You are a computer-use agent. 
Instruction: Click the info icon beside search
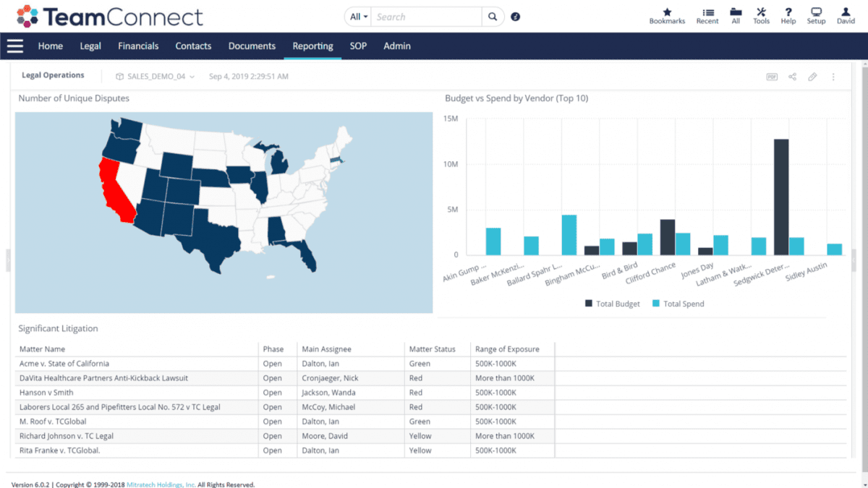[x=515, y=17]
